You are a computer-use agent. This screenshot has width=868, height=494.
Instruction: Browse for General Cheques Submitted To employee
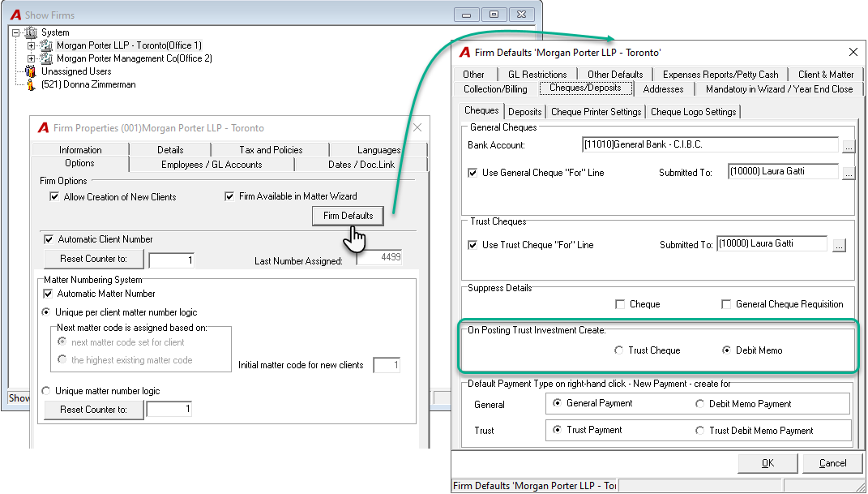(x=848, y=174)
